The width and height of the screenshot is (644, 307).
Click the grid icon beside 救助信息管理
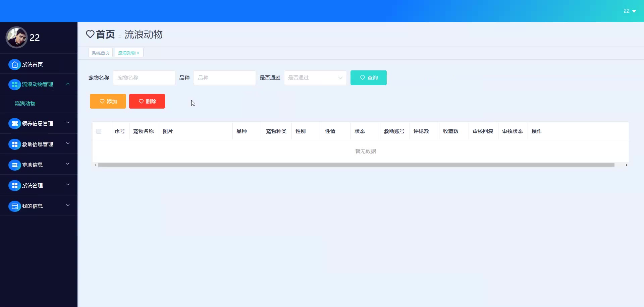point(14,144)
